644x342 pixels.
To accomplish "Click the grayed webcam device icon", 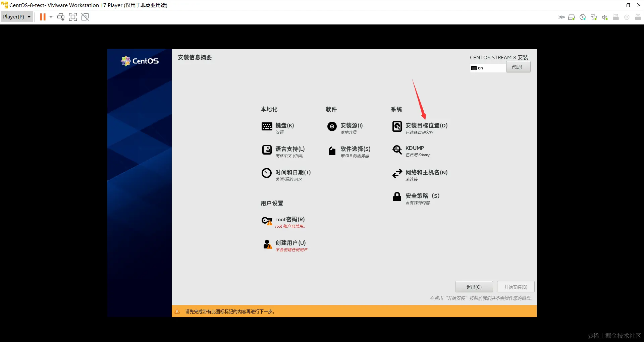I will click(627, 17).
